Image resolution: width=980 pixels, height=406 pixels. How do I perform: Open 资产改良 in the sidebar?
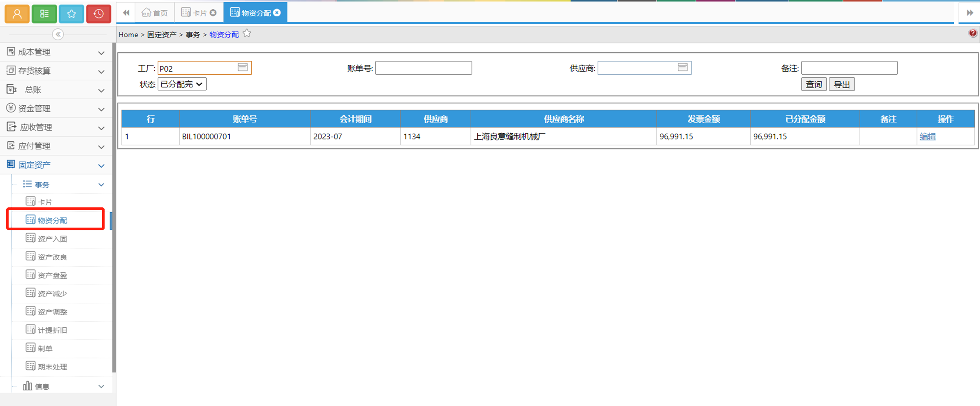click(62, 257)
